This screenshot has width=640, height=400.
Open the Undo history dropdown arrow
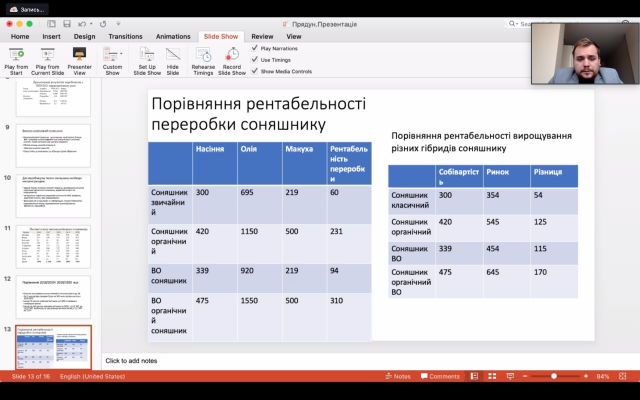tap(93, 22)
